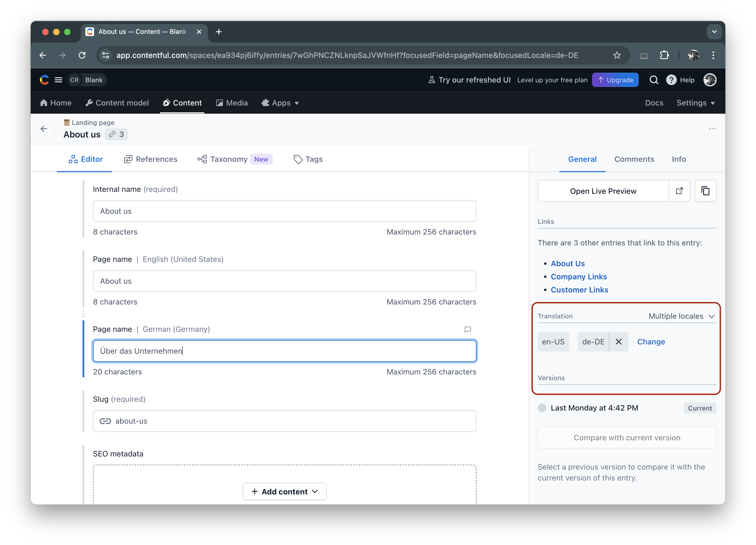Switch to the Tags tab
Screen dimensions: 756x545
(308, 159)
